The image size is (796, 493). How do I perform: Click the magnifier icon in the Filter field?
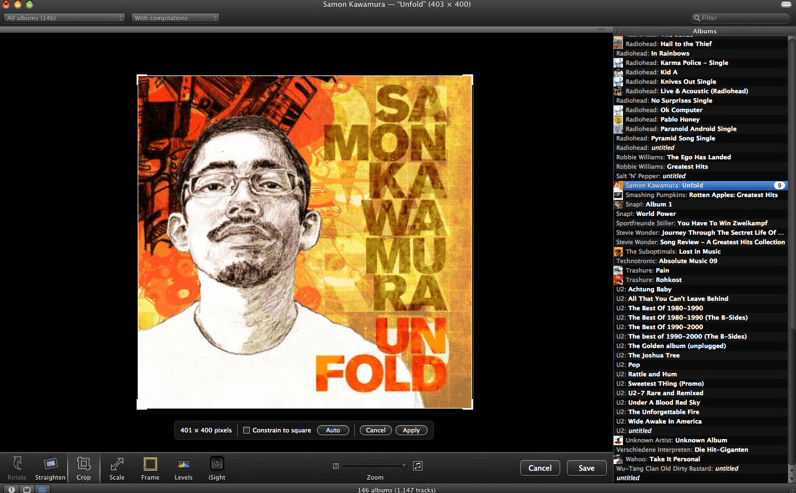click(697, 18)
